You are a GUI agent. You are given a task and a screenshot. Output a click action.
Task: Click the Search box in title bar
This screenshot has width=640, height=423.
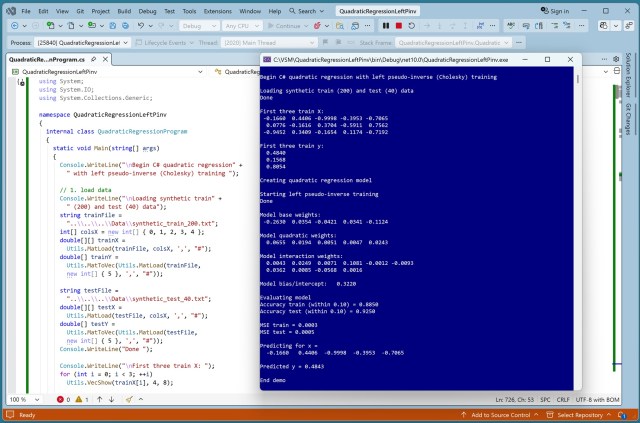coord(307,11)
